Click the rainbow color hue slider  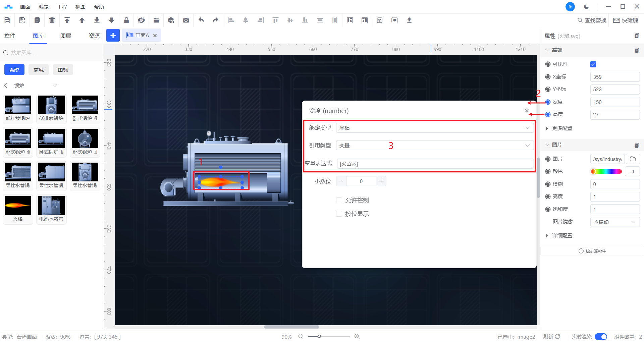pyautogui.click(x=606, y=172)
